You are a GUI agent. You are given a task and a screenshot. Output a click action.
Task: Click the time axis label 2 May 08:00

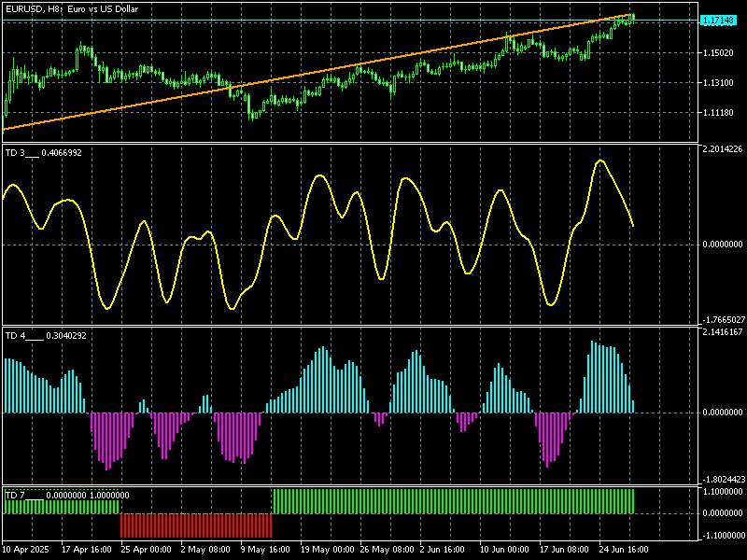click(205, 550)
